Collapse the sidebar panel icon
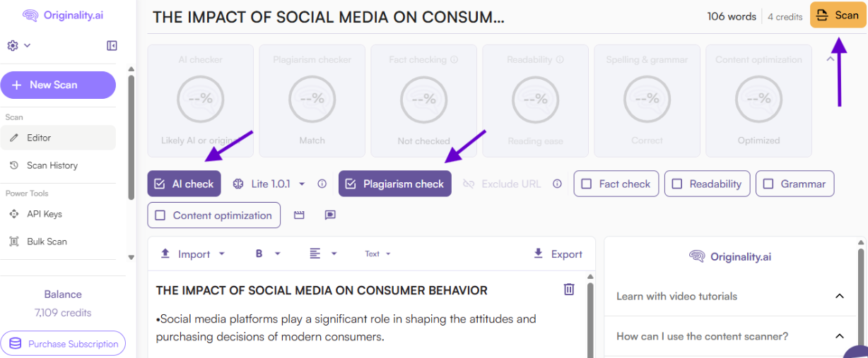 coord(112,45)
